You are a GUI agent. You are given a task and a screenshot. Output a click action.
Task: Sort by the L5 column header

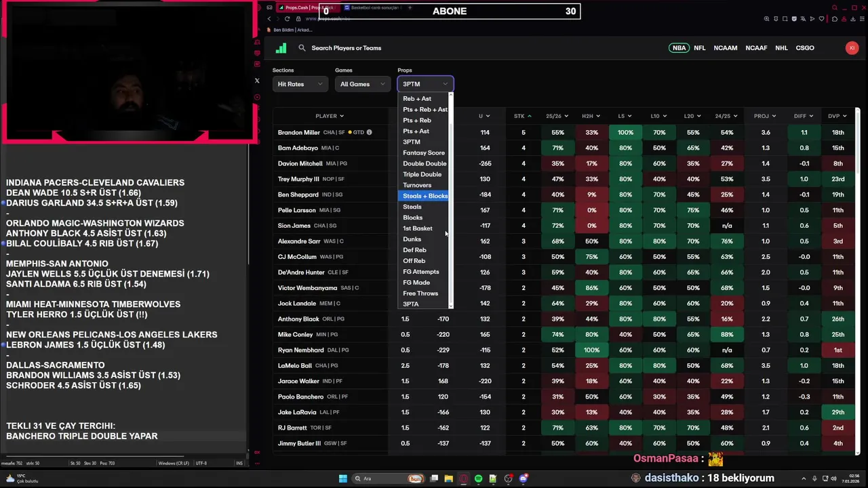click(625, 116)
